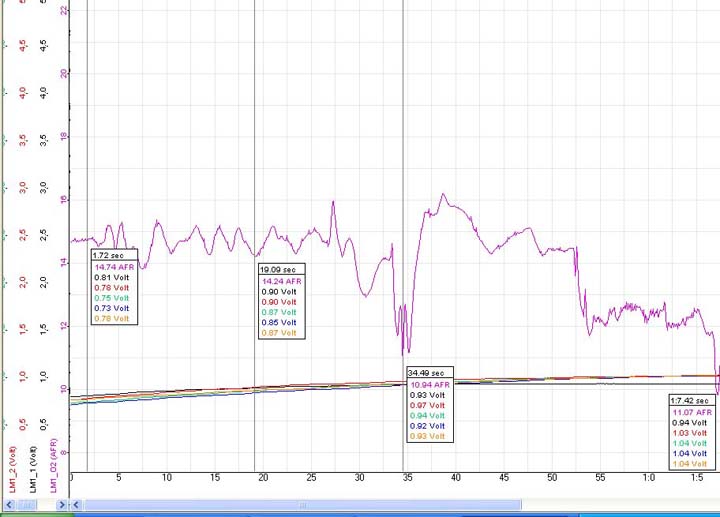Click left arrow of chart time scrollbar
720x517 pixels.
pos(75,505)
